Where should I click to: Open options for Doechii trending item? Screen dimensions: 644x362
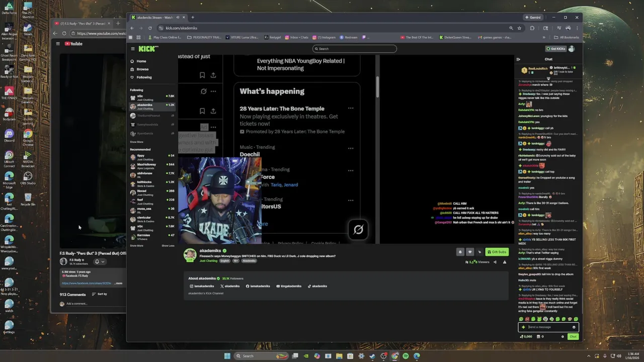click(x=351, y=148)
